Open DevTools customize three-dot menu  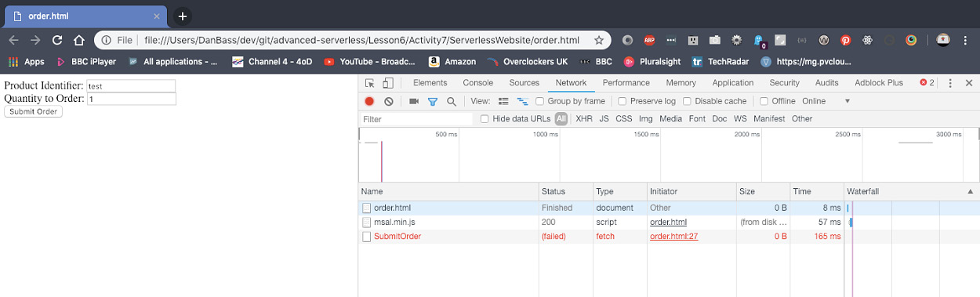[x=950, y=83]
